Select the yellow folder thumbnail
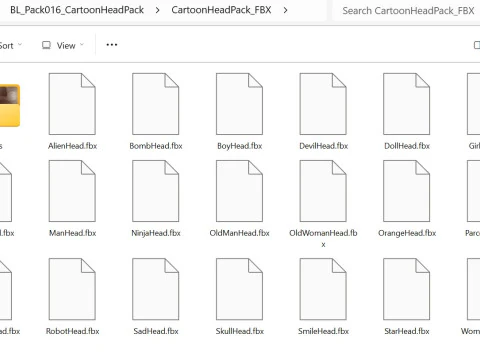The image size is (480, 360). click(9, 105)
